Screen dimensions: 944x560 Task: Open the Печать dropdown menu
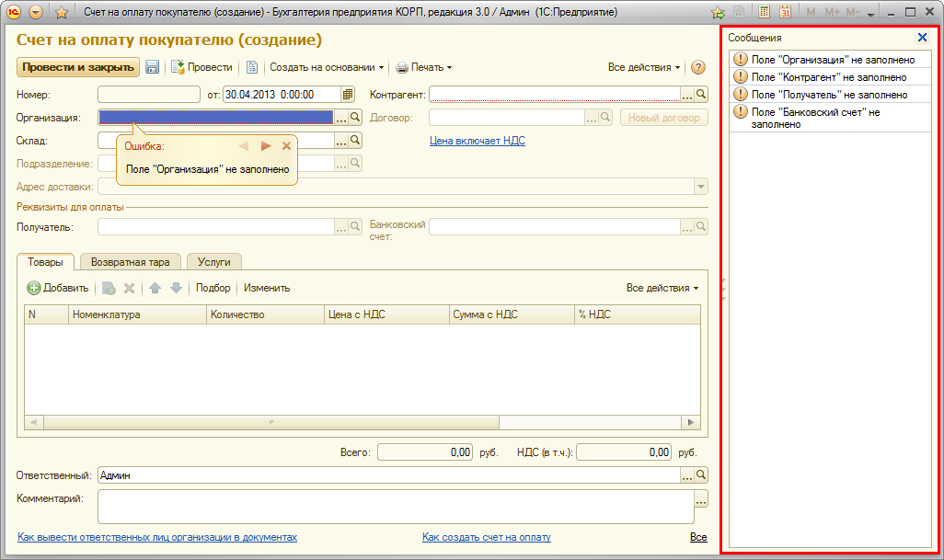[x=424, y=67]
